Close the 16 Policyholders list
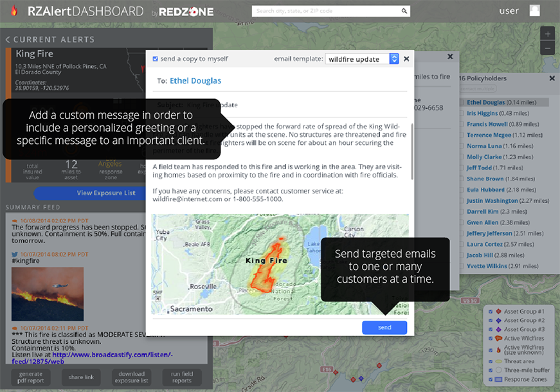Screen dimensions: 560x392 pyautogui.click(x=552, y=78)
